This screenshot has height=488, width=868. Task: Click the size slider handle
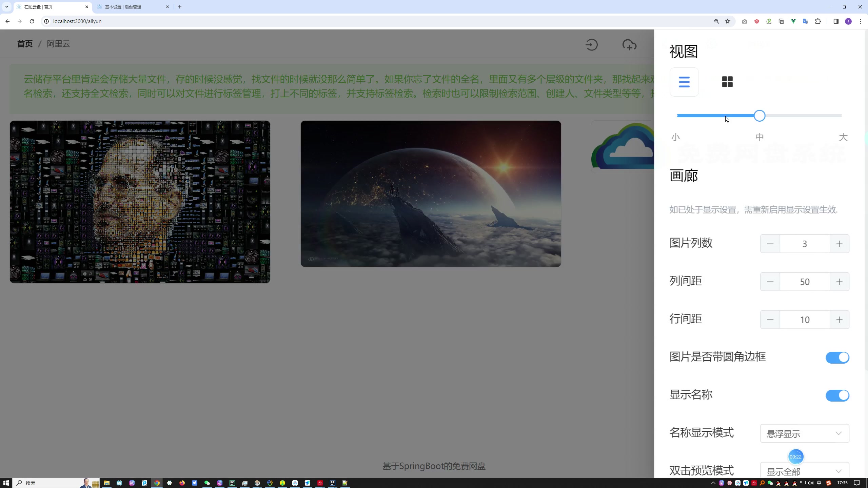click(759, 116)
